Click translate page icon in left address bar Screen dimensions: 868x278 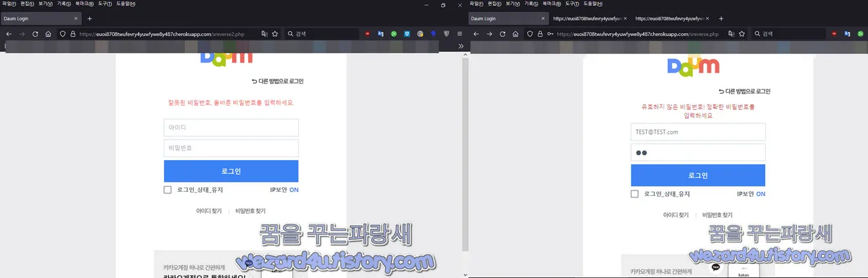[263, 33]
